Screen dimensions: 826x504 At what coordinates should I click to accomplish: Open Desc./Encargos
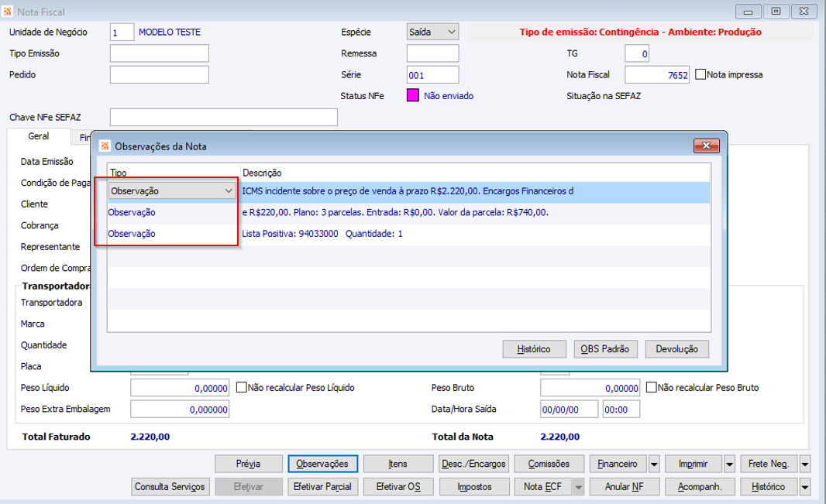(473, 464)
